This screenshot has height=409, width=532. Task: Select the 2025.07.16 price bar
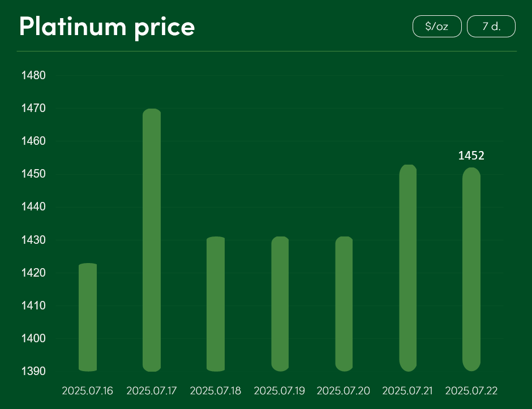(88, 317)
